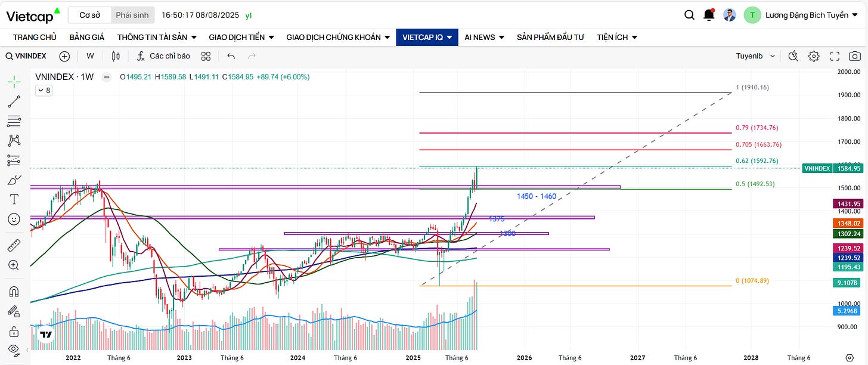This screenshot has width=868, height=365.
Task: Switch to Cơ sở market tab
Action: (x=89, y=15)
